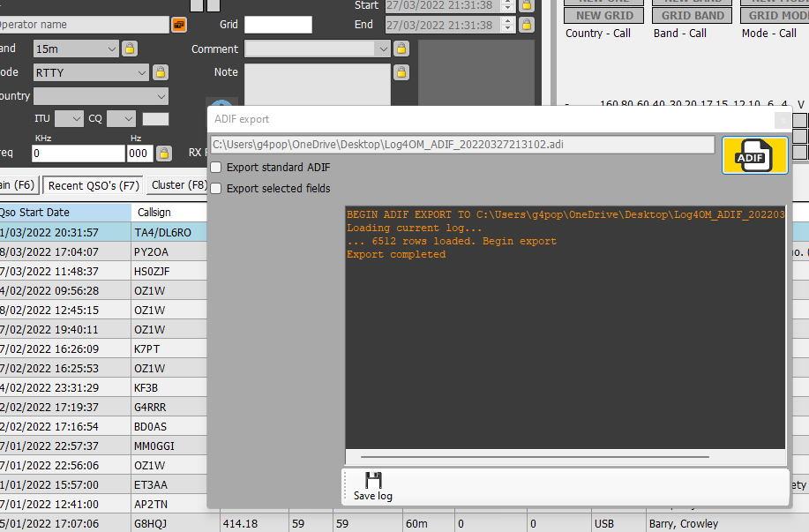Click the yellow ADIF export icon button
The width and height of the screenshot is (809, 532).
[x=755, y=155]
